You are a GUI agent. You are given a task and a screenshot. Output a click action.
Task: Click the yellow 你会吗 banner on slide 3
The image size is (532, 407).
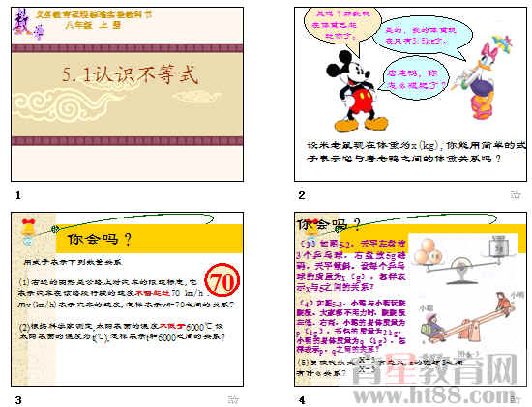pyautogui.click(x=149, y=239)
